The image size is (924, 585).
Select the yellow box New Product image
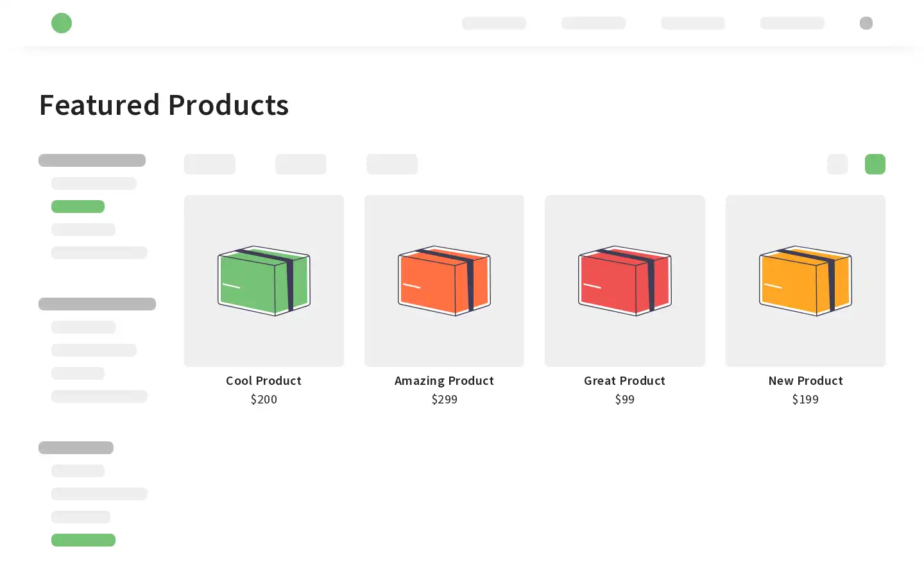805,281
